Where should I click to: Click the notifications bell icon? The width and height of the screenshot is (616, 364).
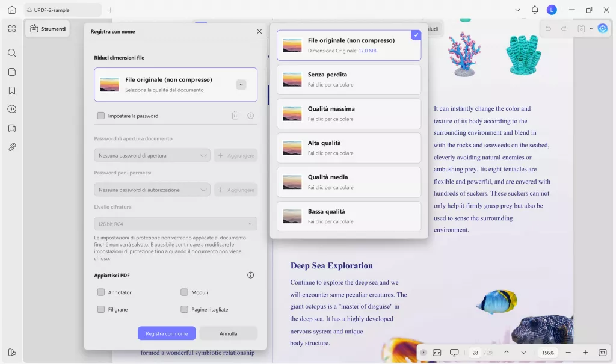coord(535,10)
